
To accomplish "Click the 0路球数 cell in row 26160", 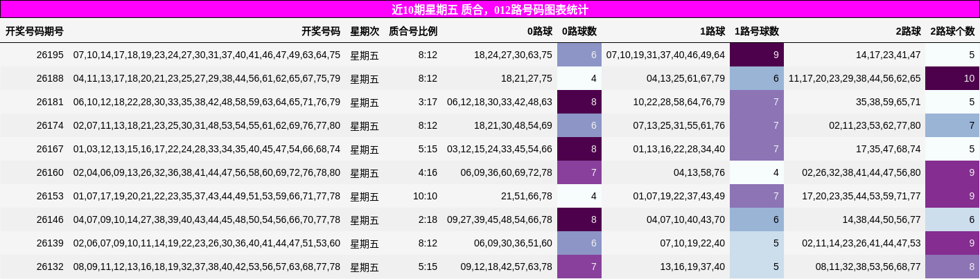I will [x=579, y=172].
